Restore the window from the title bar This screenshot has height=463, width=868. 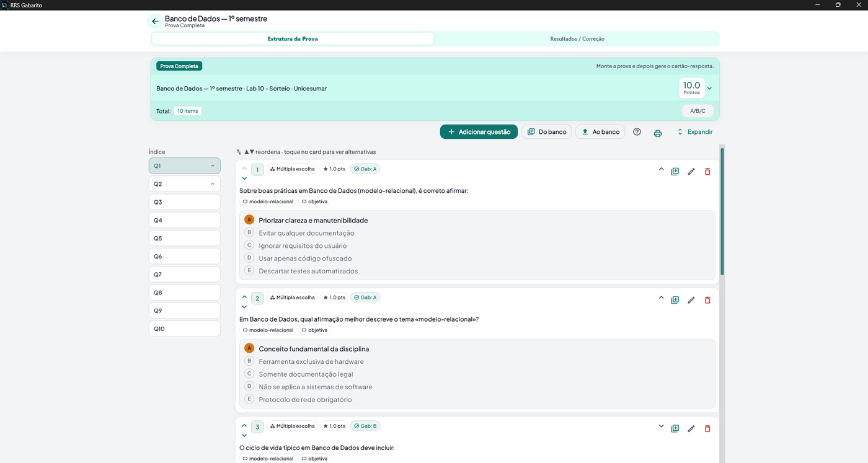(x=838, y=5)
